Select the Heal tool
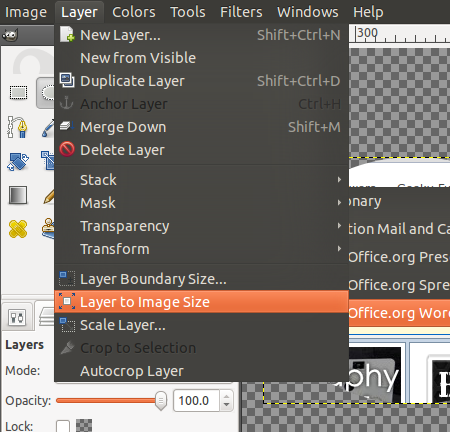The image size is (450, 432). pyautogui.click(x=18, y=229)
